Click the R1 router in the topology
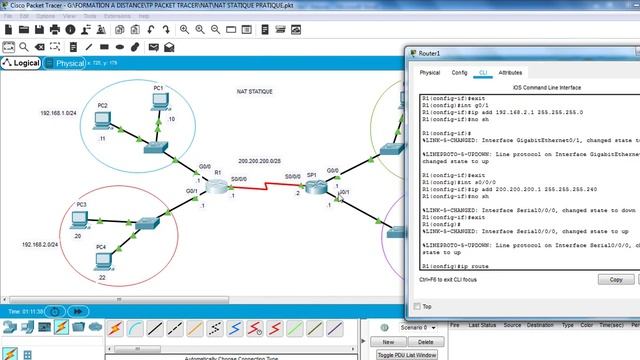Viewport: 640px width, 360px height. click(216, 187)
